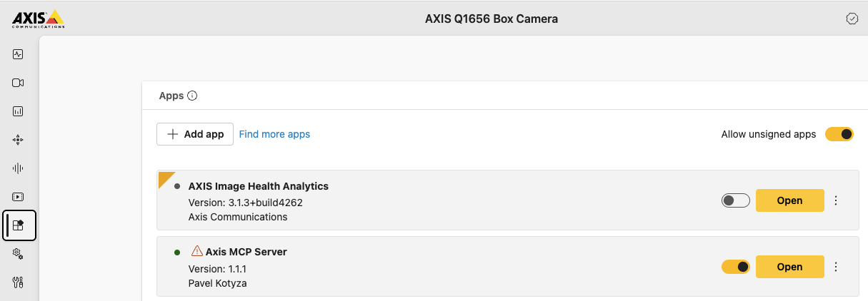The height and width of the screenshot is (301, 868).
Task: Click the Apps section heading
Action: 171,96
